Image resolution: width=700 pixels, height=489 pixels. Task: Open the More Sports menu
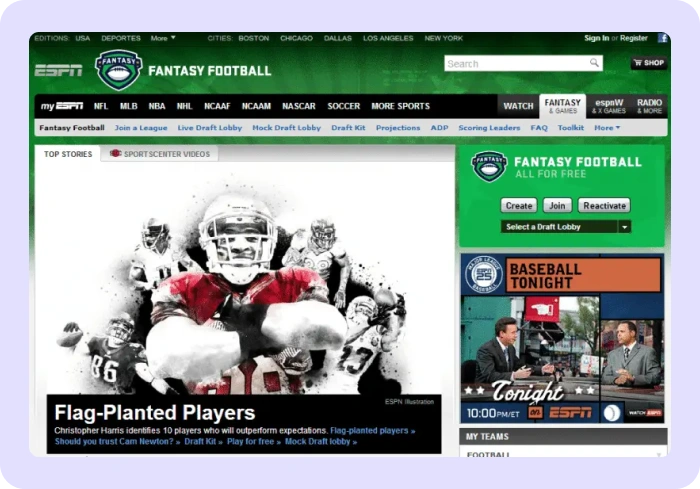(x=400, y=106)
